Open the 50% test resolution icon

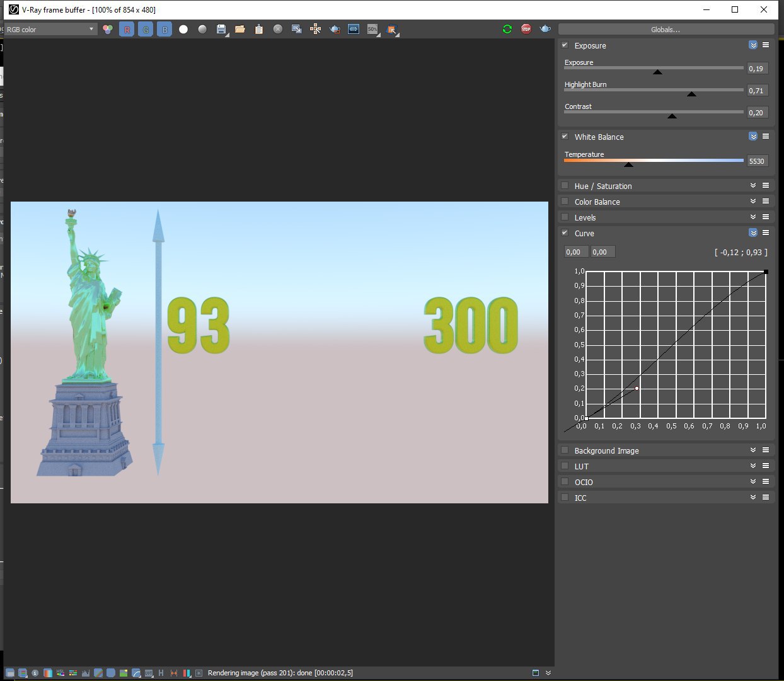click(x=372, y=29)
